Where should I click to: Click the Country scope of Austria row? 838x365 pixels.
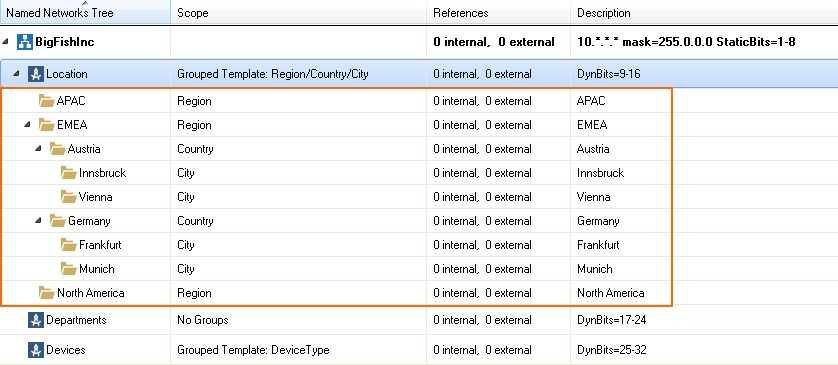pos(196,149)
